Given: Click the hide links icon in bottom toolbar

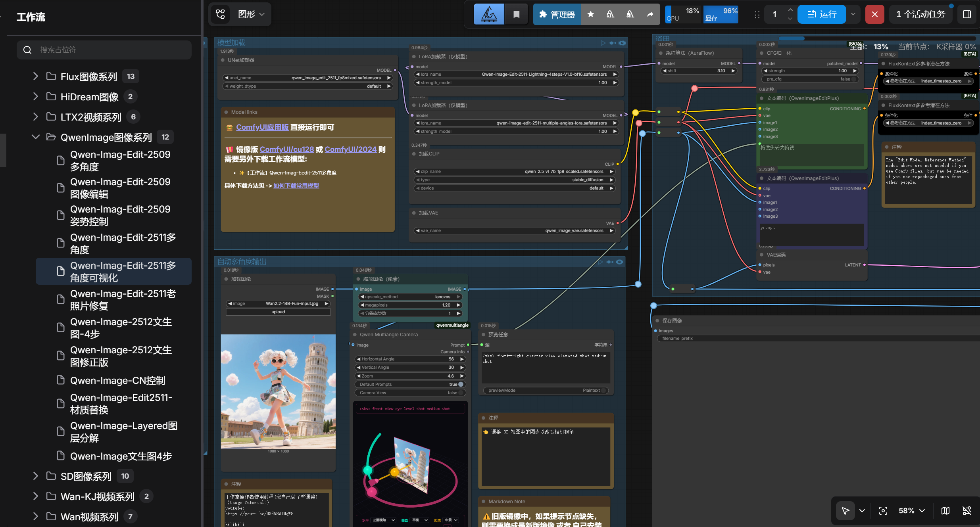Looking at the screenshot, I should click(967, 511).
